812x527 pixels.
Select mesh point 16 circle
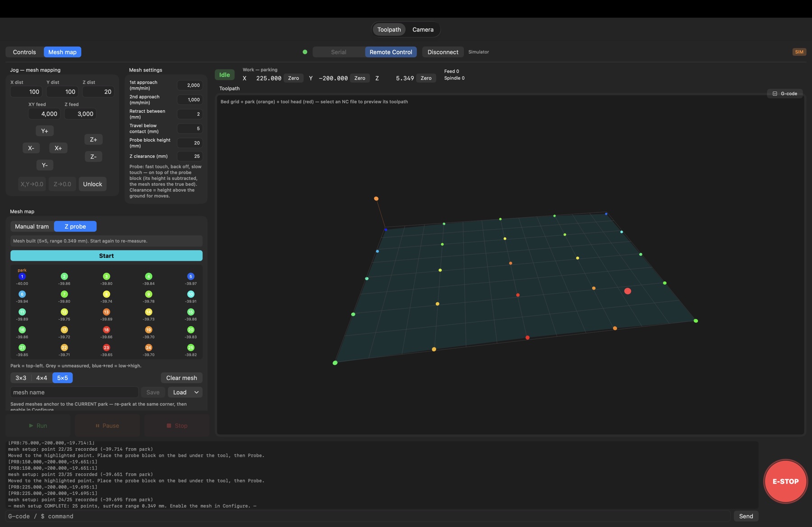tap(22, 330)
